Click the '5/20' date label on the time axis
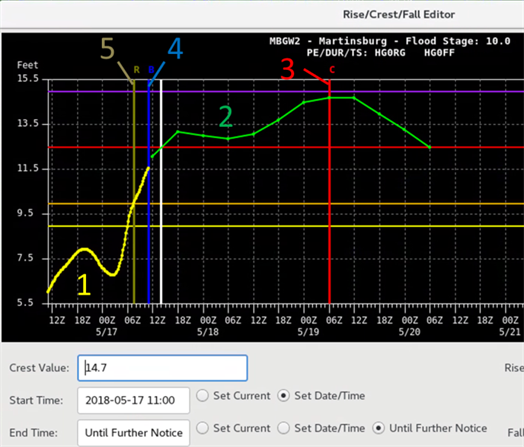 409,332
